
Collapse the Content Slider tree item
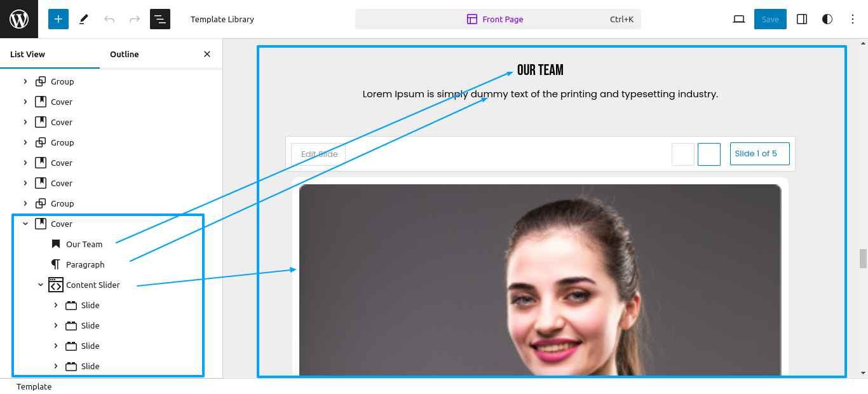pos(41,285)
